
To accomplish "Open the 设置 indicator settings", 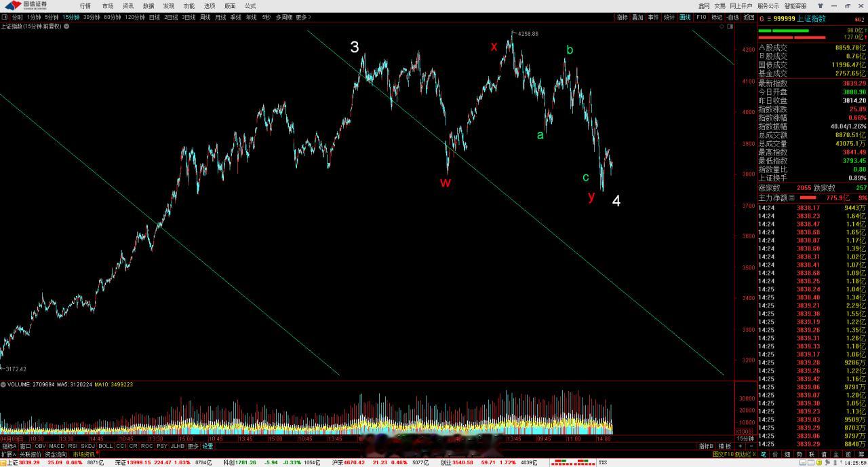I will click(208, 446).
